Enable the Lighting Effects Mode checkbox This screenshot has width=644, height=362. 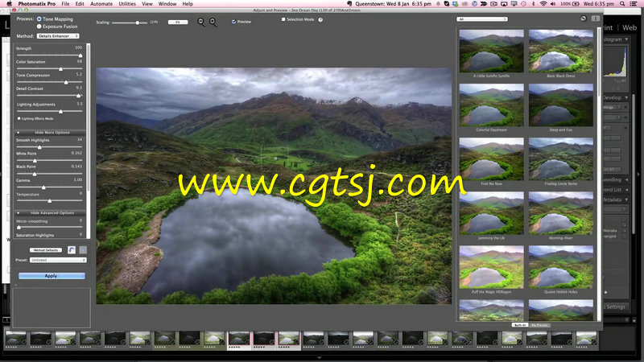pos(19,118)
